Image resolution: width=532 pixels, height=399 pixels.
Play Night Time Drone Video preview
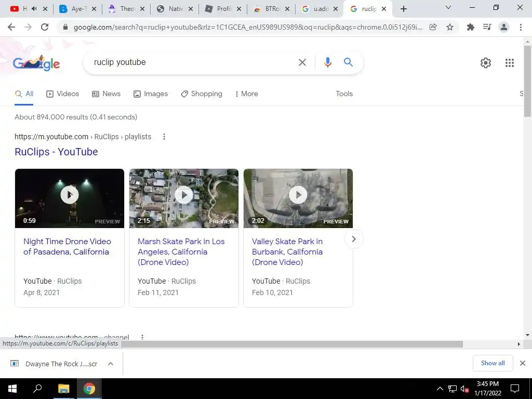click(70, 195)
